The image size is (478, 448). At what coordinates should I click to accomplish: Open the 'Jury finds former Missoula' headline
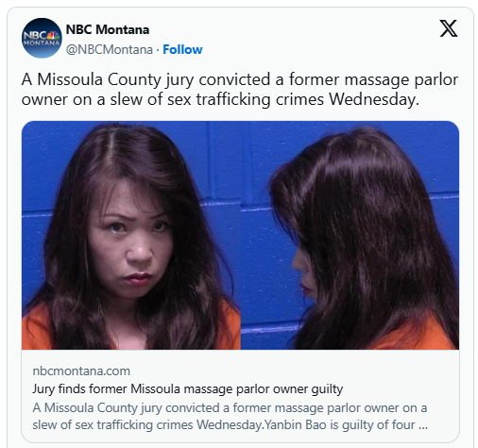[187, 389]
